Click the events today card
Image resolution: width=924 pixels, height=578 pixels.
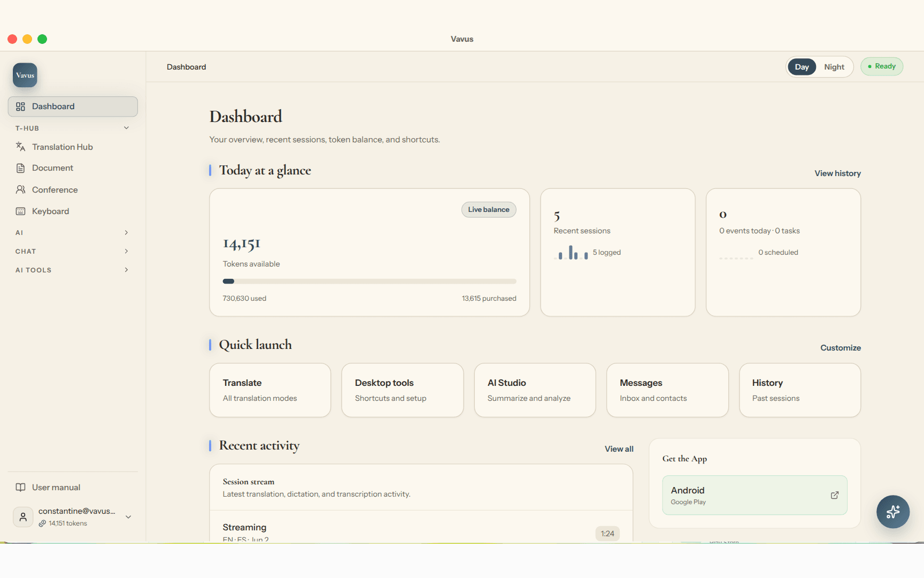[x=783, y=252]
